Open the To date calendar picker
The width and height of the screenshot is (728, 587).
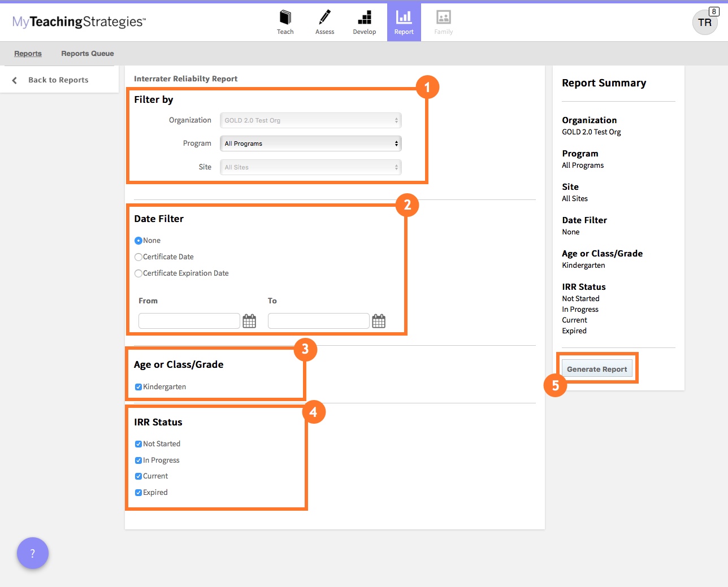tap(379, 321)
